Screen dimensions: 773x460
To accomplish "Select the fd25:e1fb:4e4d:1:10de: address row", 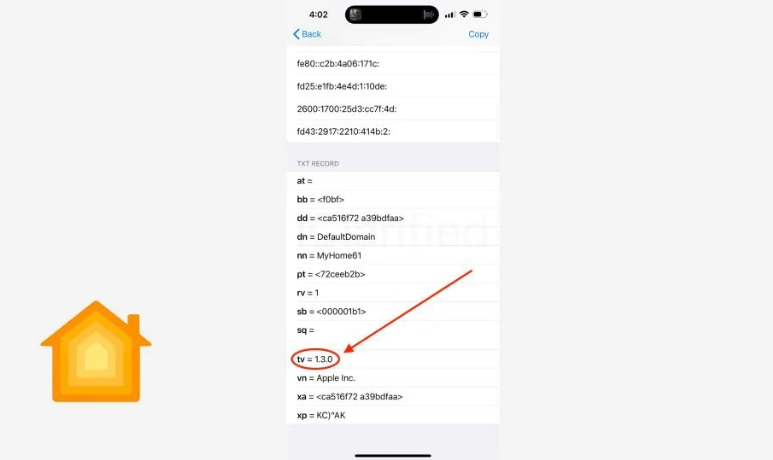I will 393,86.
